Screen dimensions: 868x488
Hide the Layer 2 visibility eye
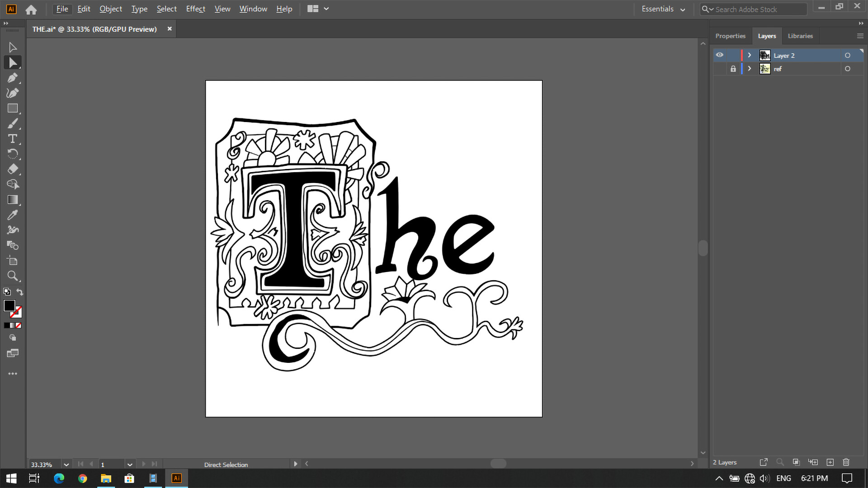[x=720, y=55]
